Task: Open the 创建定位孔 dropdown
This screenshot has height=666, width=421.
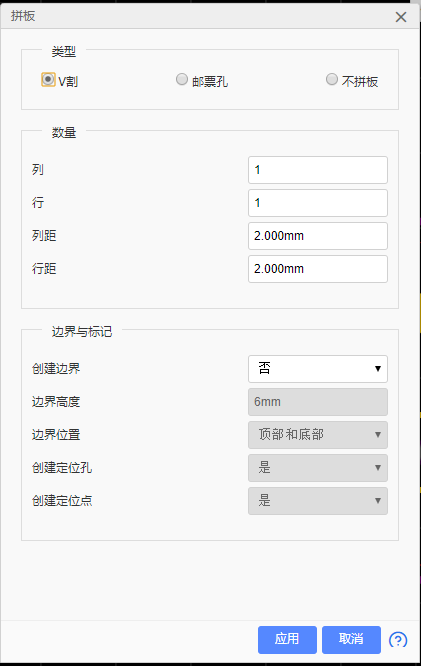Action: tap(318, 468)
